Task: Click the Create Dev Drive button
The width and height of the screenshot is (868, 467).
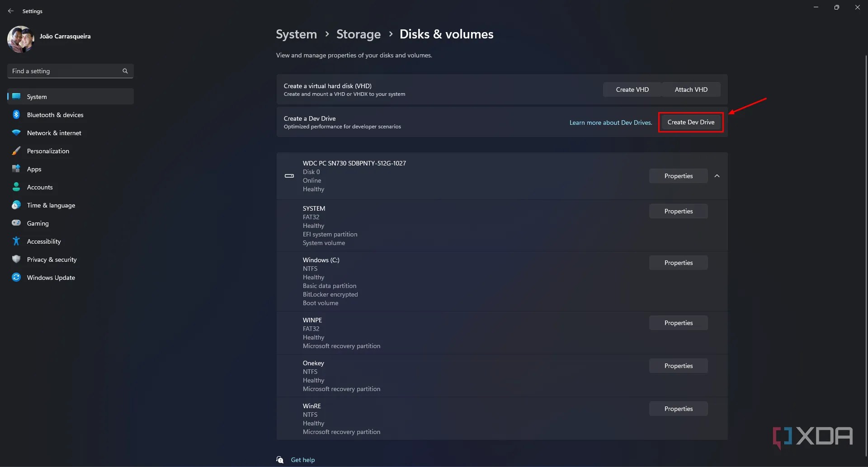Action: (690, 122)
